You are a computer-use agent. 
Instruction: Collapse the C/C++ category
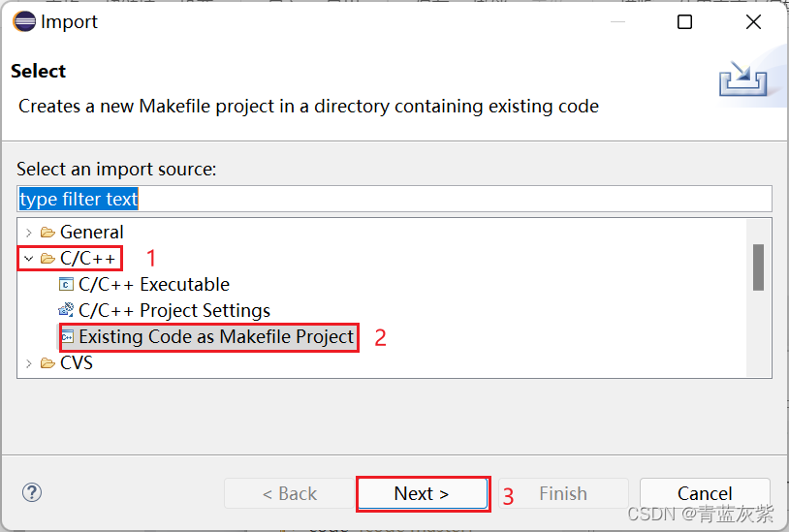point(29,259)
